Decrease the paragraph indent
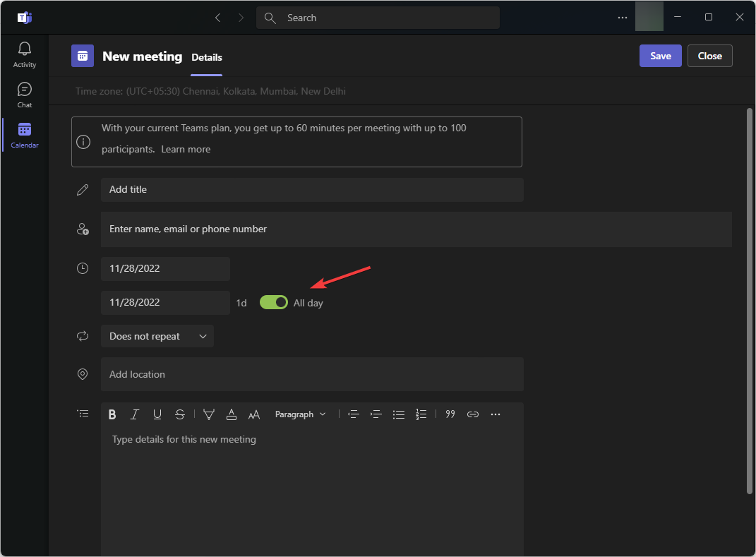The width and height of the screenshot is (756, 557). pyautogui.click(x=354, y=414)
